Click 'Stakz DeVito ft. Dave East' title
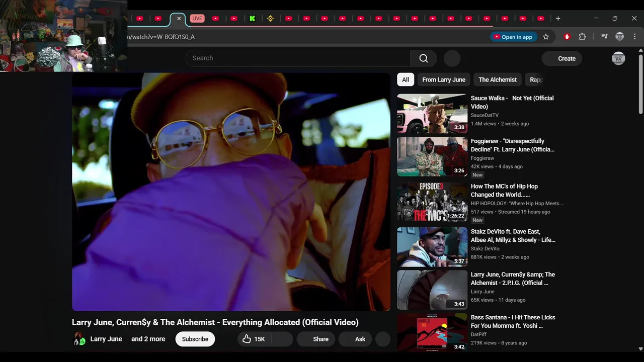 (513, 236)
